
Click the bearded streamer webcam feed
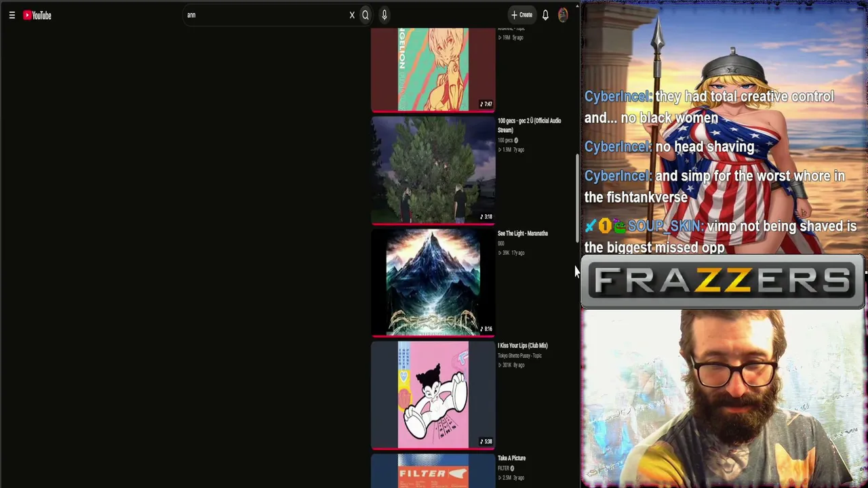point(724,399)
